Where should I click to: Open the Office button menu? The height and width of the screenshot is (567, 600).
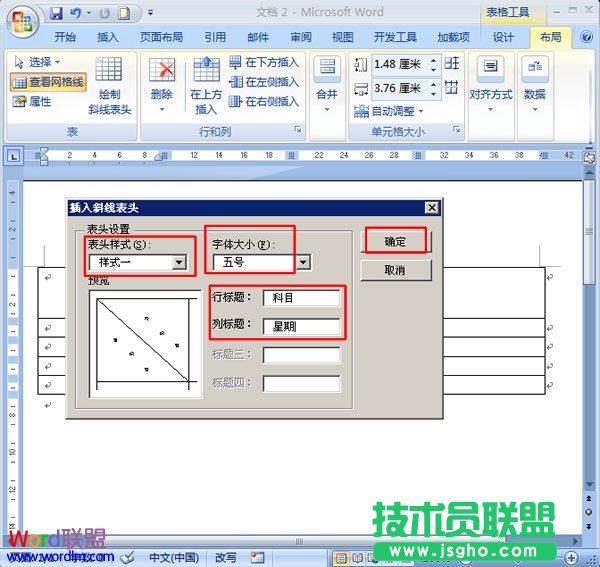pos(22,21)
